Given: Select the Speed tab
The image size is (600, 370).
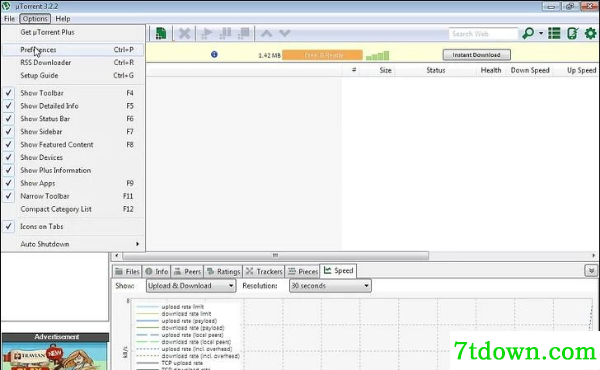Looking at the screenshot, I should [x=338, y=271].
